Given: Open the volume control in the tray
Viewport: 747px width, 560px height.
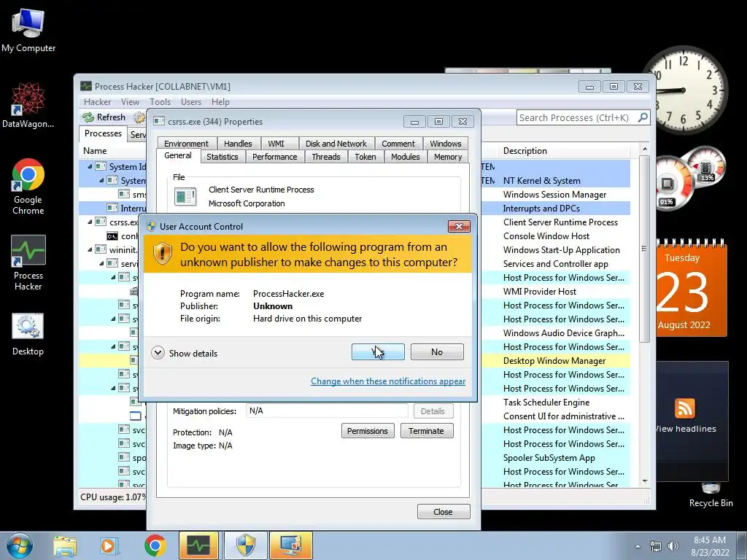Looking at the screenshot, I should tap(673, 546).
